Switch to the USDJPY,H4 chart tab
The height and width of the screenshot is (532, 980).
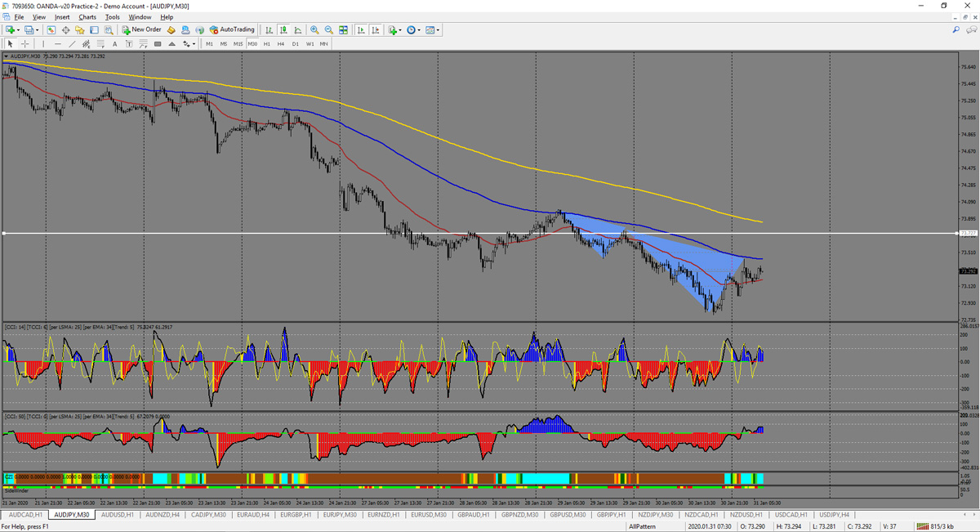pos(835,515)
